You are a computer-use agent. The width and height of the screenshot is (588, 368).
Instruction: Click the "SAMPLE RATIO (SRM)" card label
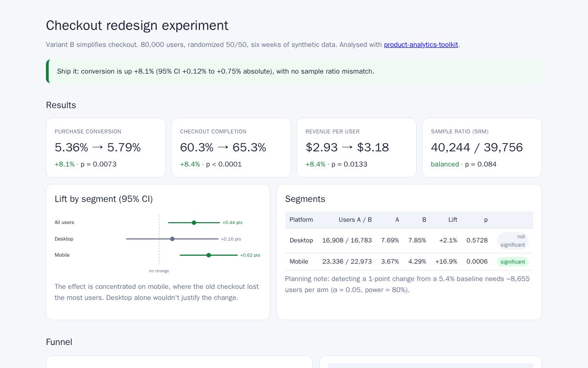coord(460,132)
